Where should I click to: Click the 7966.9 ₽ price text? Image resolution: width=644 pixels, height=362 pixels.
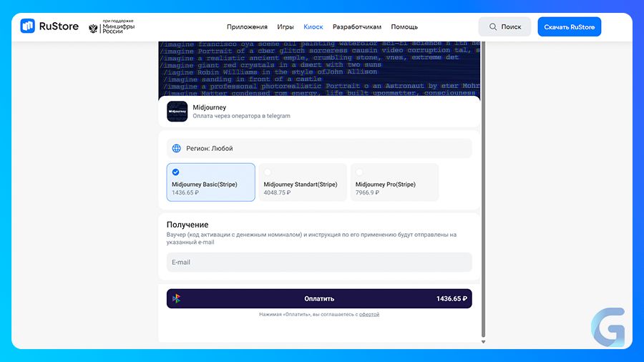367,192
